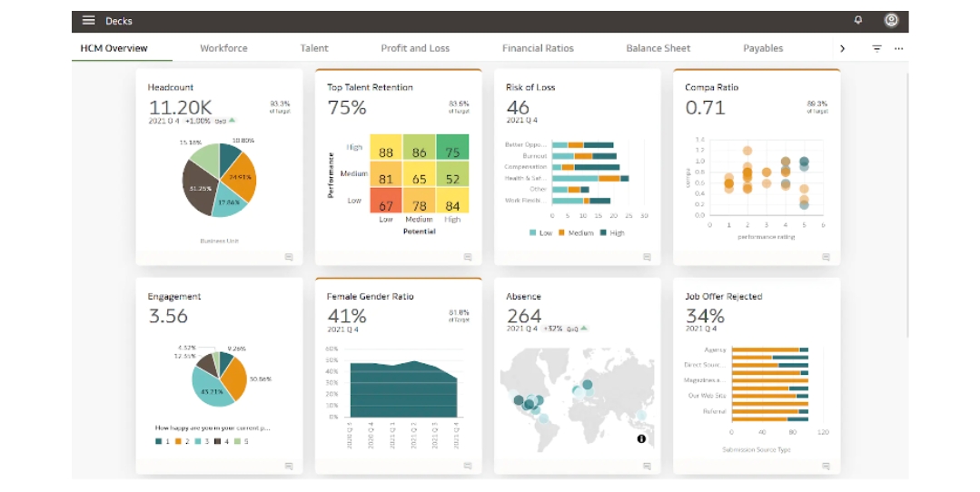Open the Profit and Loss tab
Image resolution: width=980 pixels, height=492 pixels.
click(x=415, y=48)
